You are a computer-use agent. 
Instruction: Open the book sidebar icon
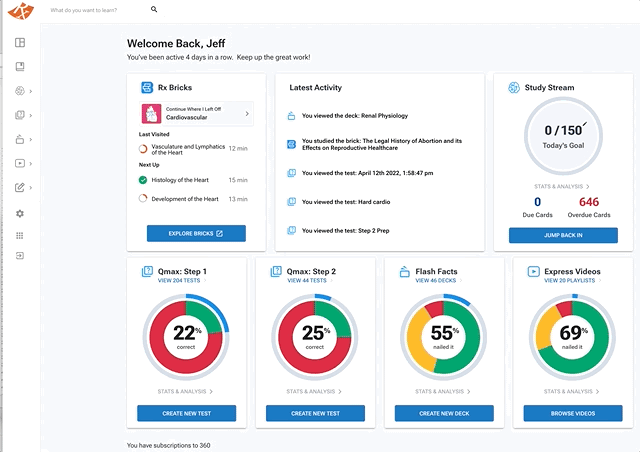click(20, 67)
